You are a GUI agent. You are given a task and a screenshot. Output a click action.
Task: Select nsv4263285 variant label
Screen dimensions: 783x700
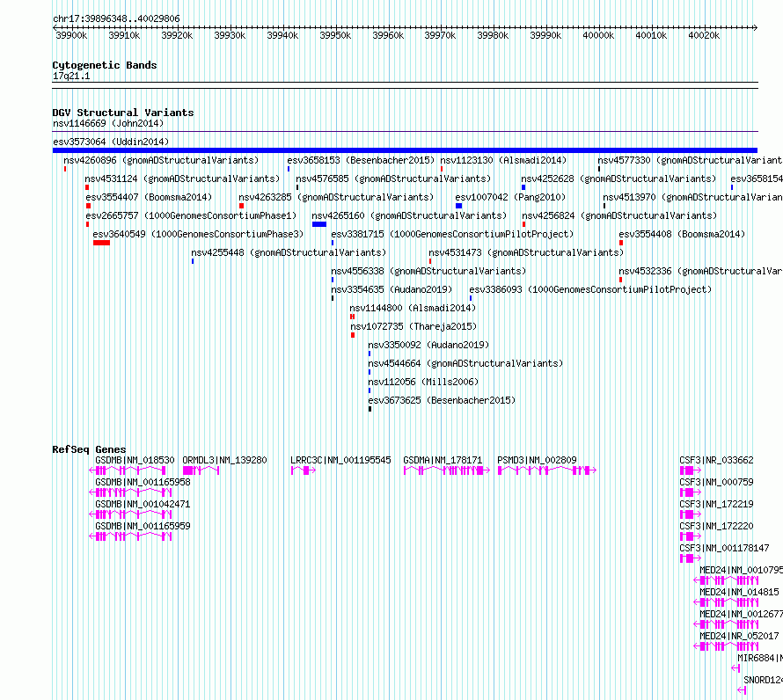(336, 197)
